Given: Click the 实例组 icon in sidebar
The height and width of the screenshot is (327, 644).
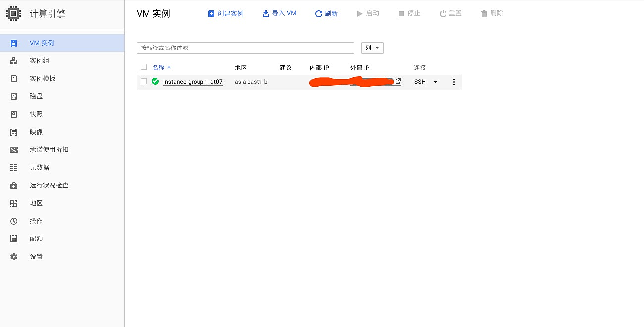Looking at the screenshot, I should click(x=14, y=61).
